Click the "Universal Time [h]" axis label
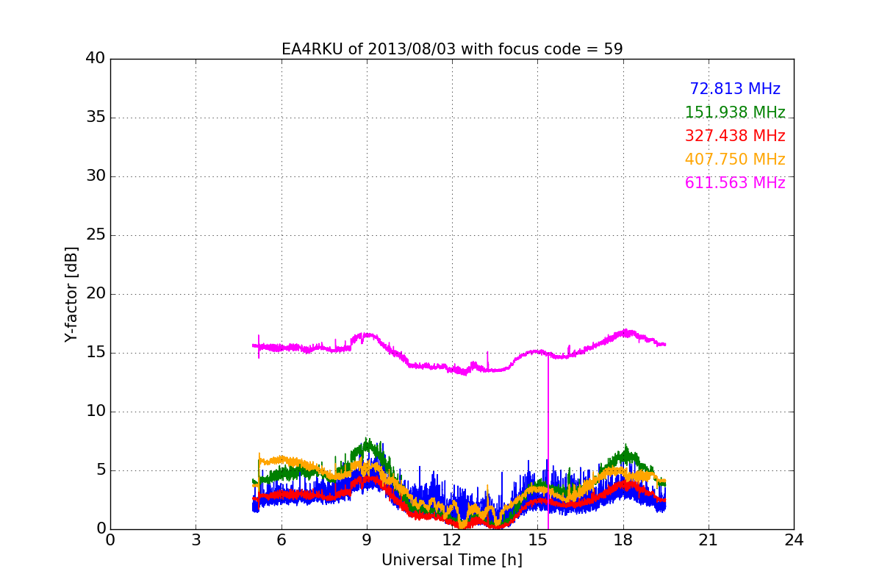 point(452,560)
